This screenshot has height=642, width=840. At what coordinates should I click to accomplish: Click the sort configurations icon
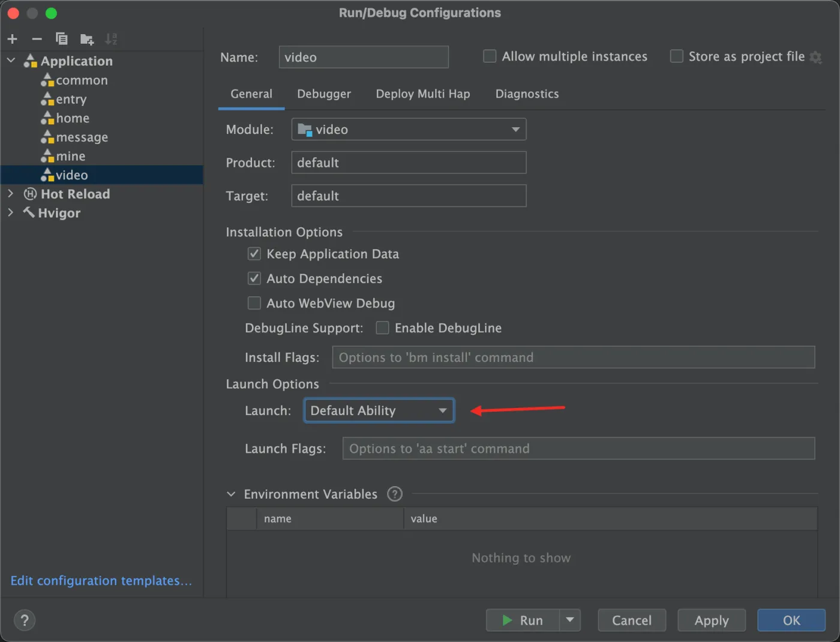[111, 39]
